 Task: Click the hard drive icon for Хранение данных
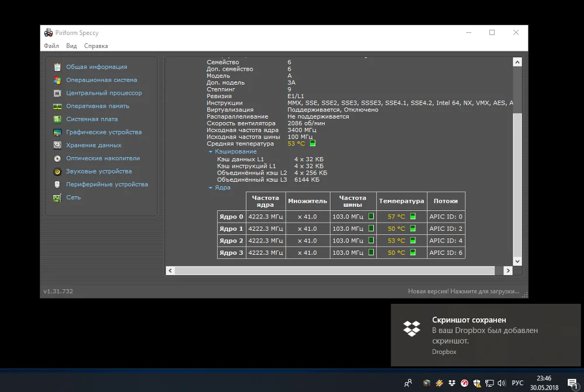point(57,145)
